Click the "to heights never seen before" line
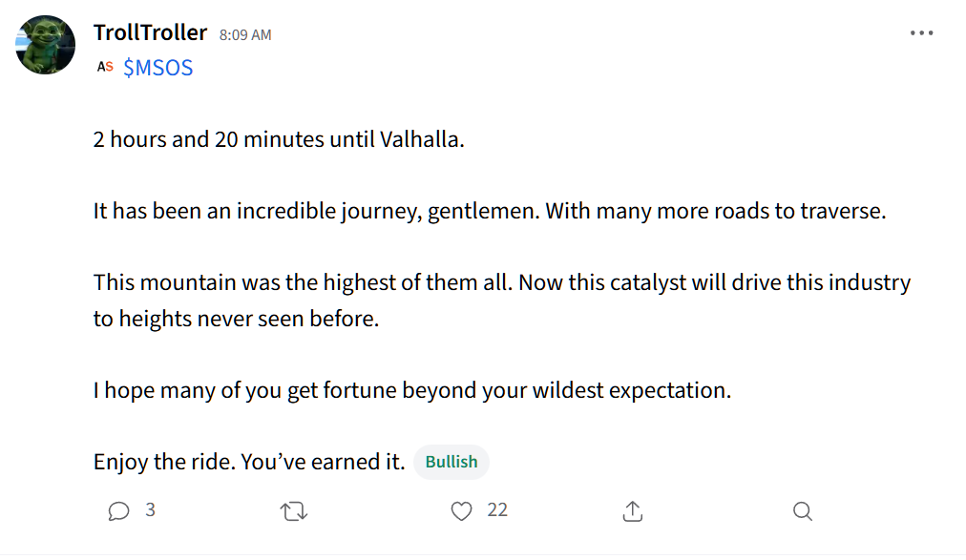Viewport: 966px width, 560px height. pos(236,319)
